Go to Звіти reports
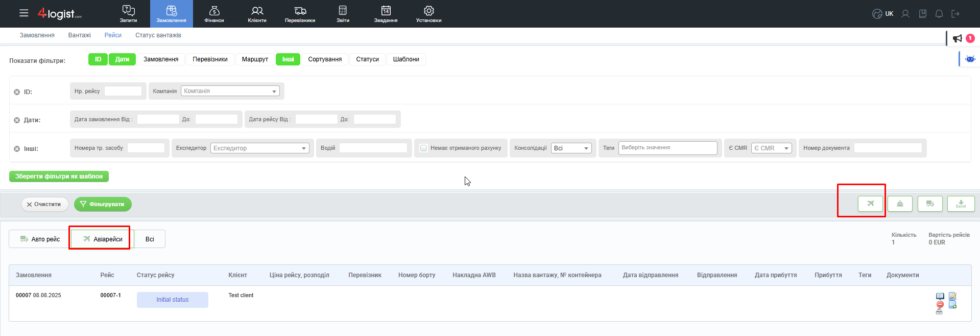The image size is (980, 336). 343,14
